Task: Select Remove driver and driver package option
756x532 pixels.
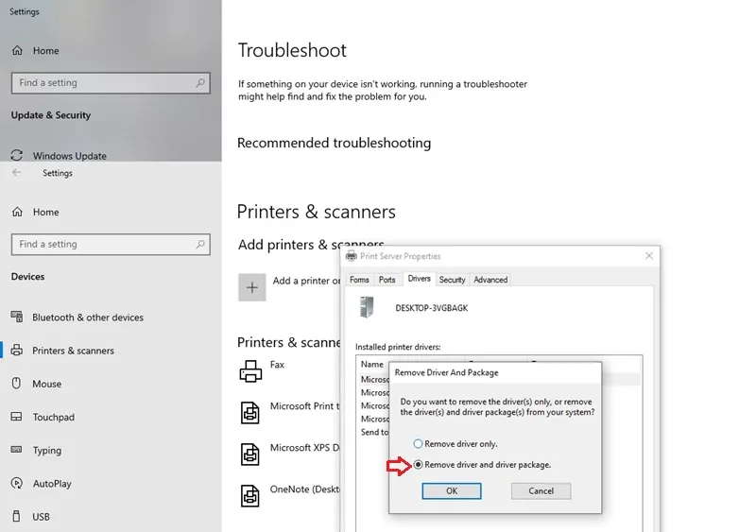Action: 418,465
